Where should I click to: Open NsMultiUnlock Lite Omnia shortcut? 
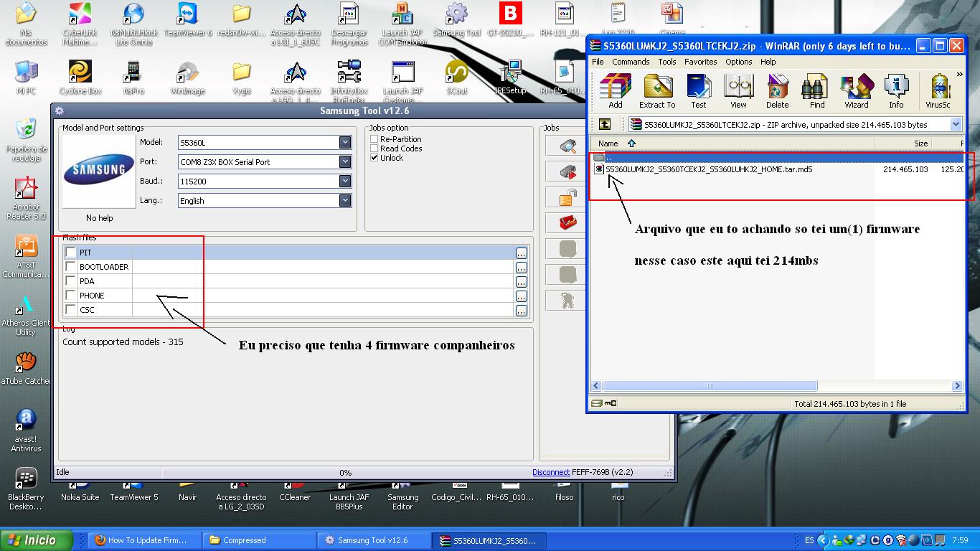133,24
